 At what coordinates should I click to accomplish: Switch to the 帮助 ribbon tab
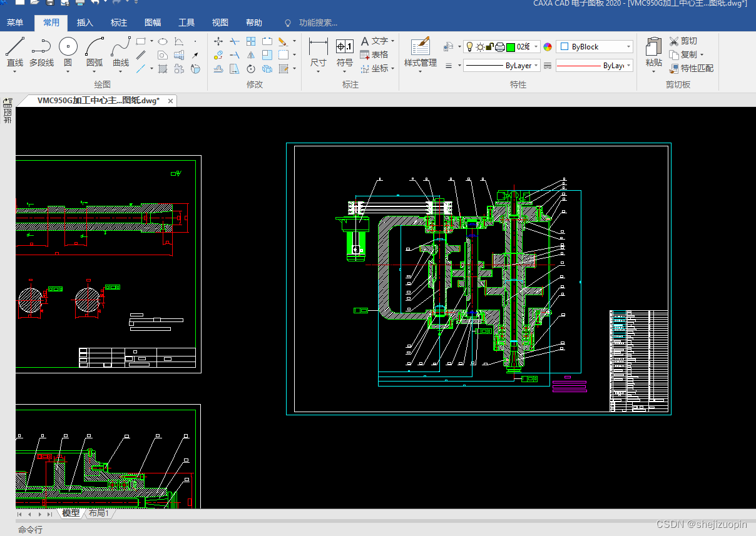coord(253,23)
